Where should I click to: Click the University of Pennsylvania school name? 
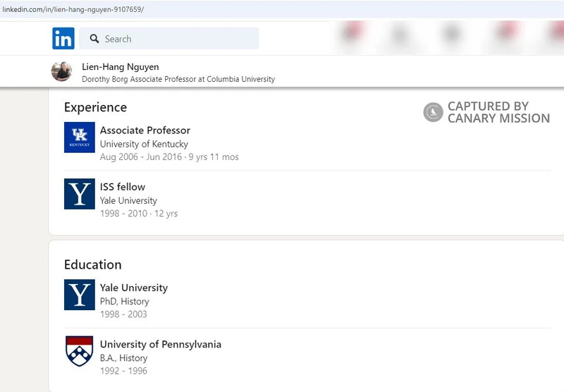pos(161,344)
